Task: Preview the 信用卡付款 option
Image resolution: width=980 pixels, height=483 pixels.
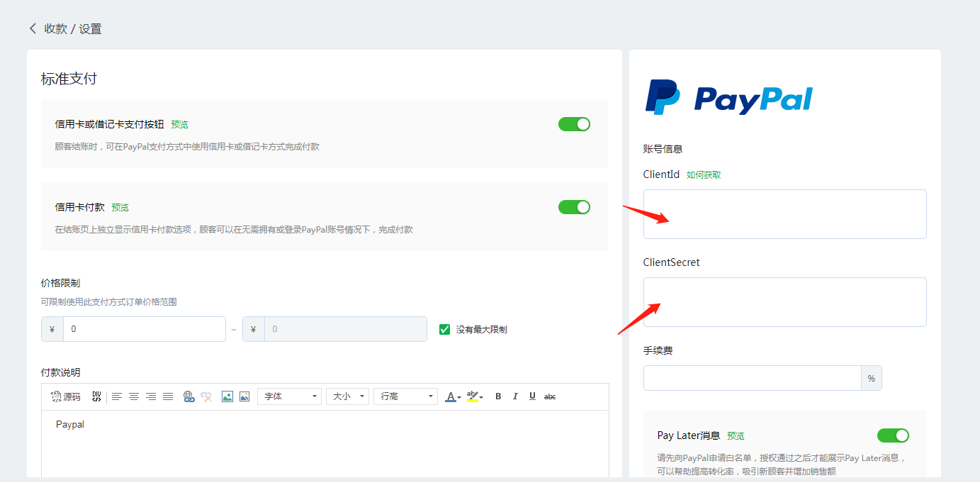Action: coord(120,208)
